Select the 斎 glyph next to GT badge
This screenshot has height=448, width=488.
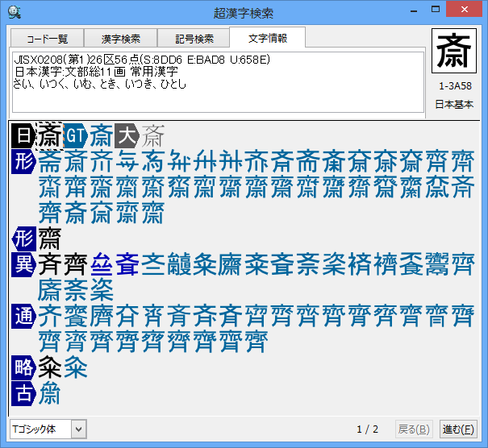101,135
